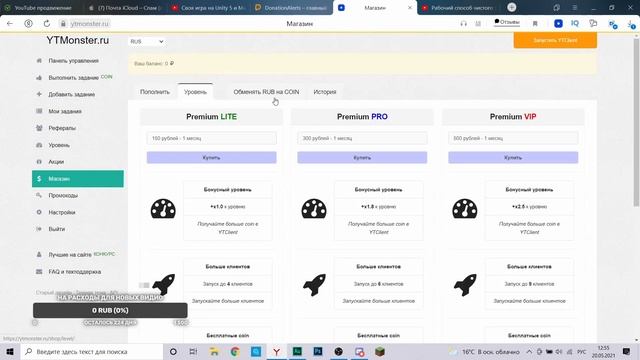Open File Explorer from the taskbar

[x=214, y=351]
